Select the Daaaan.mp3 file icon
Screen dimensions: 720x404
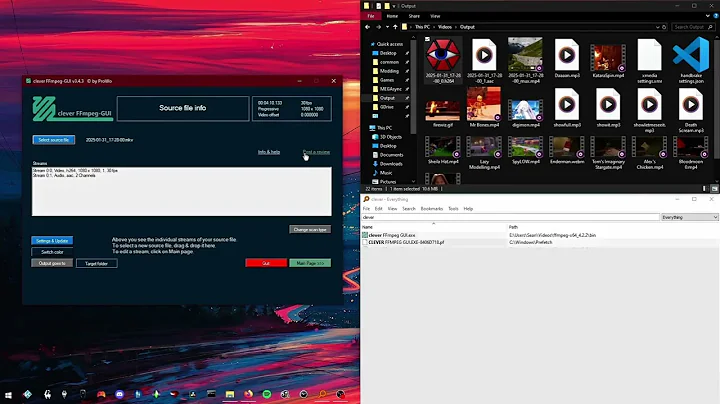[567, 56]
